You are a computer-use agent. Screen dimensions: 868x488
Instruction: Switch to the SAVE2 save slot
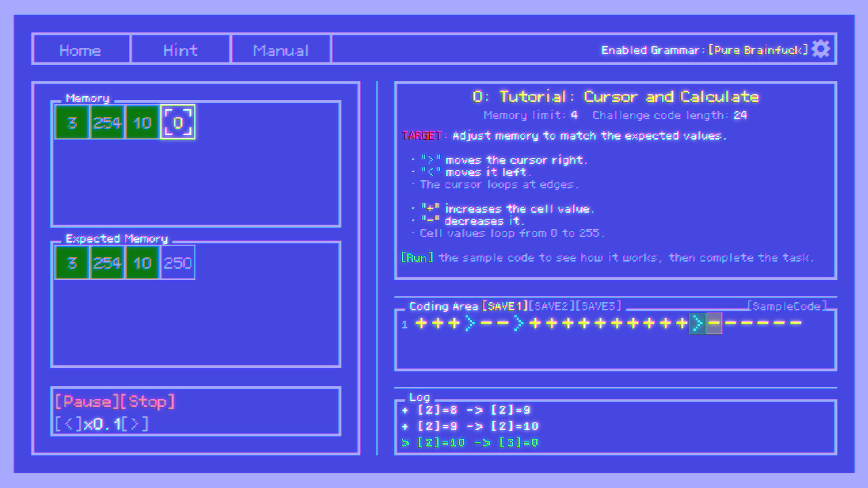(552, 306)
